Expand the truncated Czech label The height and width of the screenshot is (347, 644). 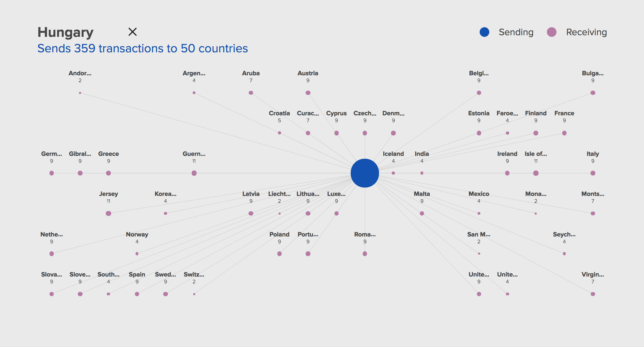coord(365,113)
